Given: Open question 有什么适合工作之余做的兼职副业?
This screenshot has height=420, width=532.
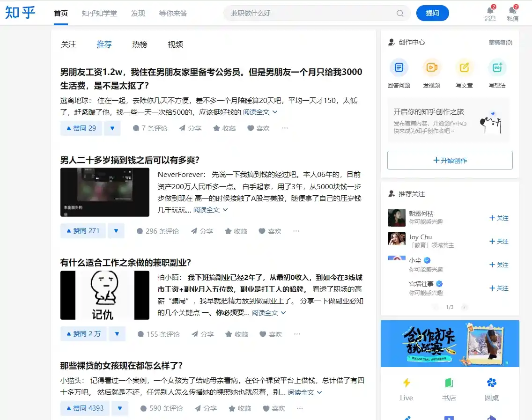Looking at the screenshot, I should tap(126, 262).
